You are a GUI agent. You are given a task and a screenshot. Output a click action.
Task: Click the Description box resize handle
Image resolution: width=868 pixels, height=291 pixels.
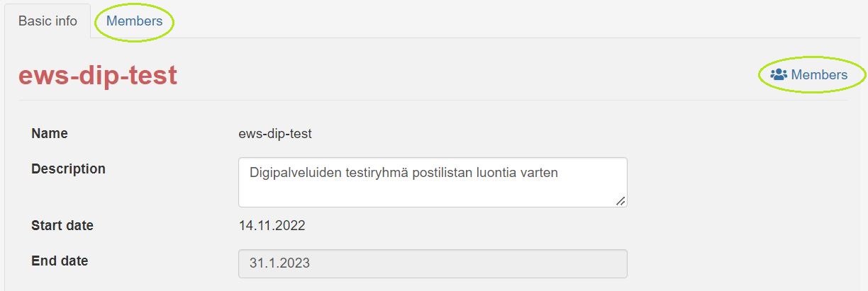pos(621,201)
